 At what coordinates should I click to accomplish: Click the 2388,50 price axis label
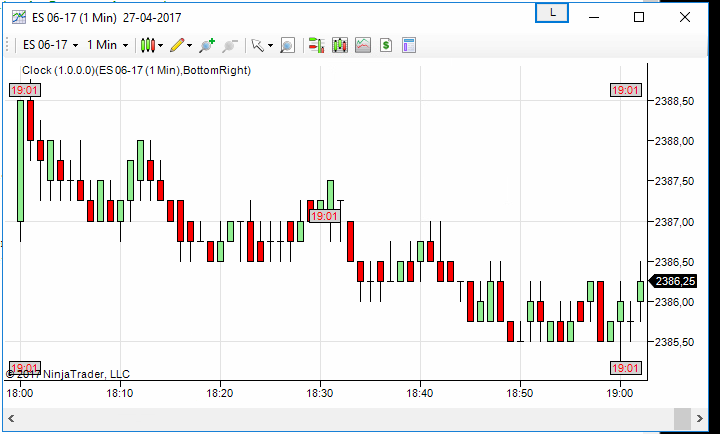(674, 101)
